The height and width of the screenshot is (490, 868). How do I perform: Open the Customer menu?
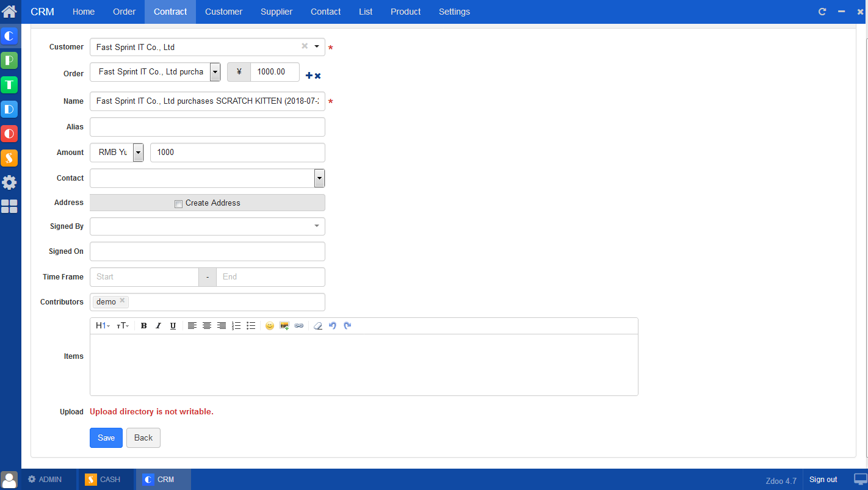223,12
